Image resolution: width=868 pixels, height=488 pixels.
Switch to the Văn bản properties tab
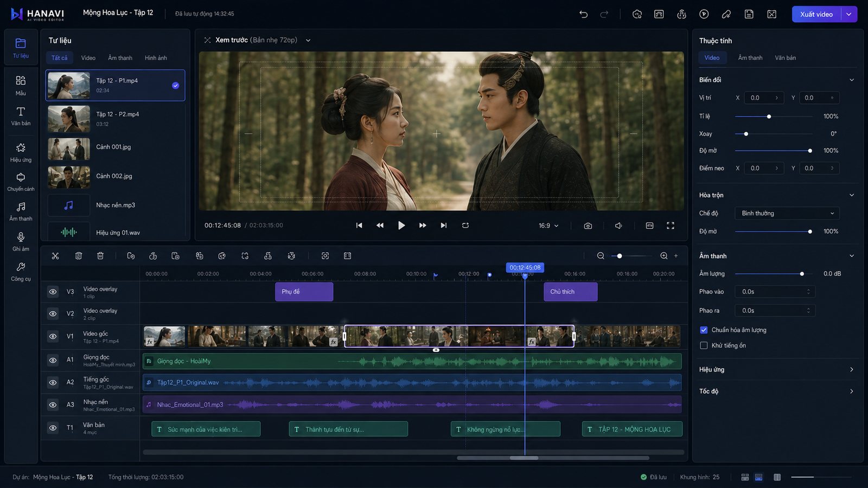(785, 58)
